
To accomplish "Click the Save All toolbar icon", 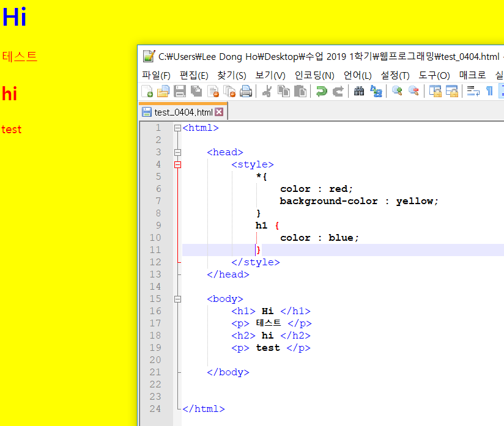I will point(196,91).
